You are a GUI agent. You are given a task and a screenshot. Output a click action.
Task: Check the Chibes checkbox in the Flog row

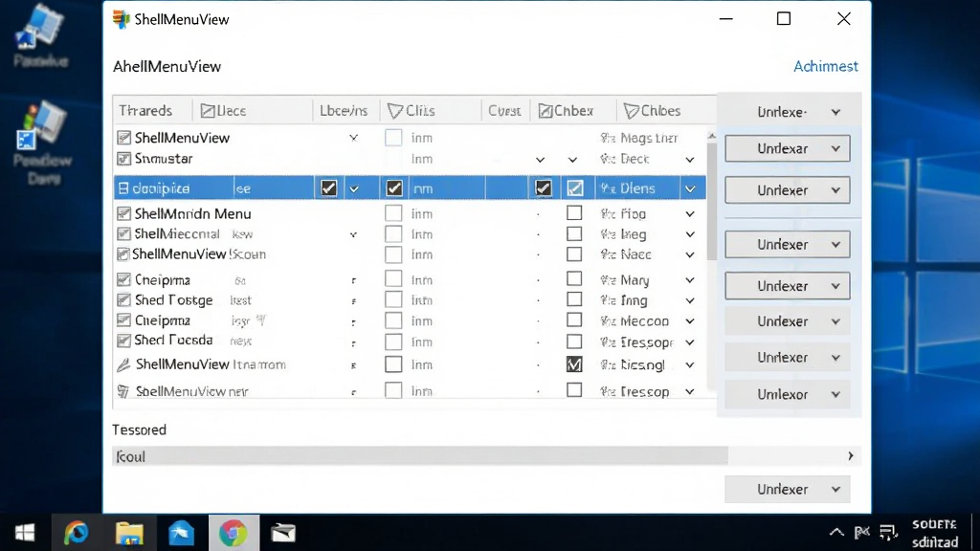(x=574, y=213)
